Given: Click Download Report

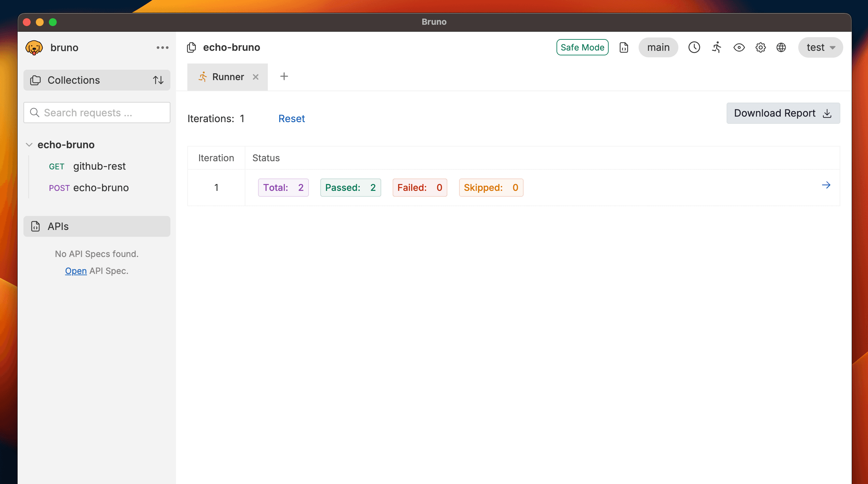Looking at the screenshot, I should click(783, 113).
